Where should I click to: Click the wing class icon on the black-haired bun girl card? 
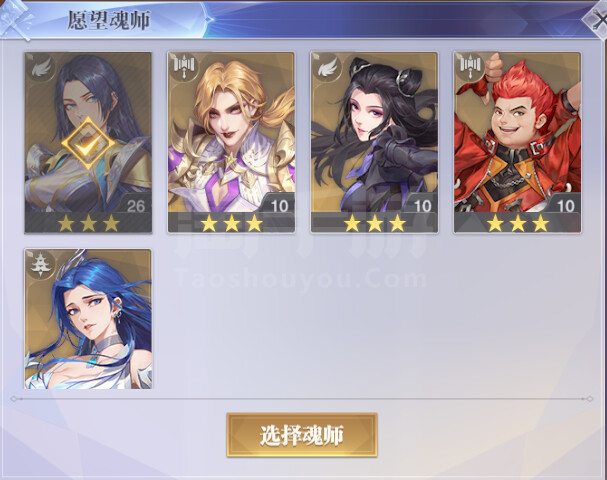(328, 69)
